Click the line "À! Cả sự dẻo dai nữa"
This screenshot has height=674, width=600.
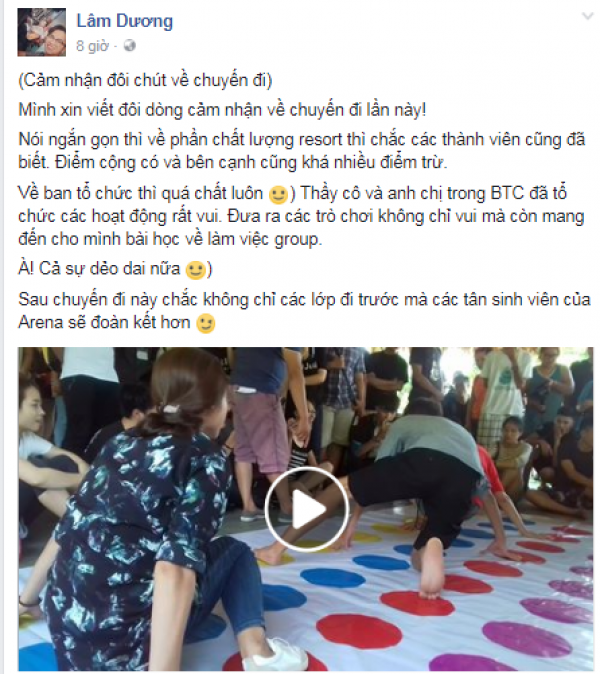(99, 269)
